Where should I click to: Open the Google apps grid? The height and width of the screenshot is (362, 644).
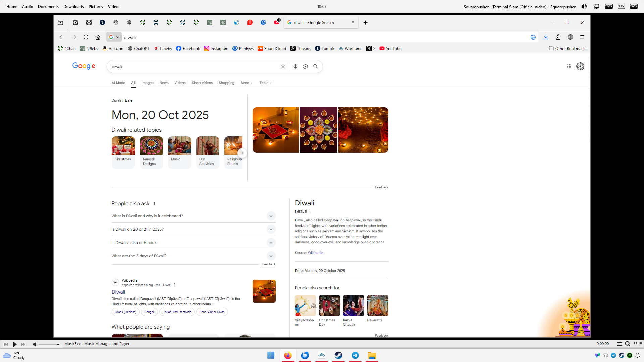[569, 66]
